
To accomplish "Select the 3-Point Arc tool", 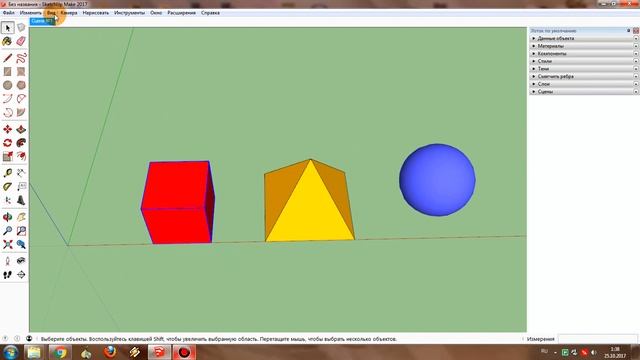I will [7, 112].
